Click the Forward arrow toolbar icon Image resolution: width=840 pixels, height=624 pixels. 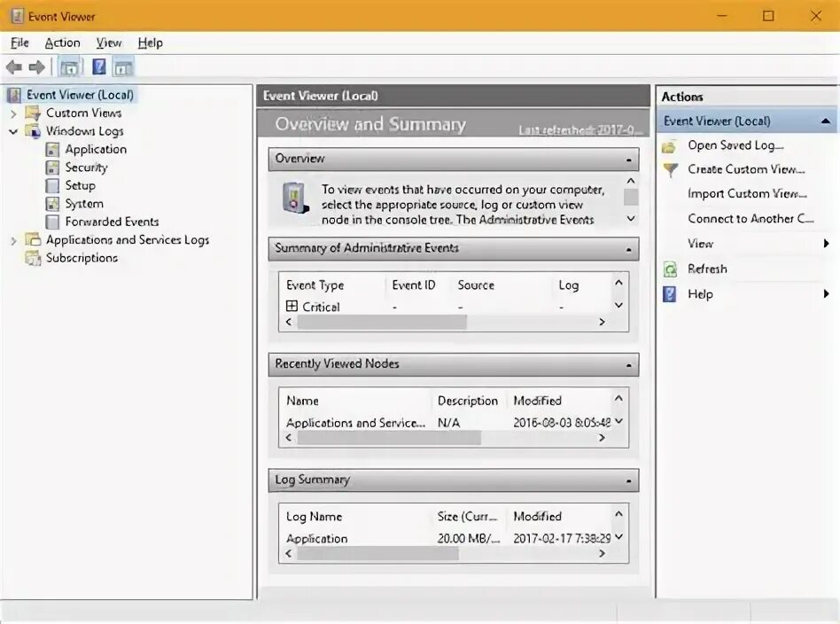tap(36, 67)
